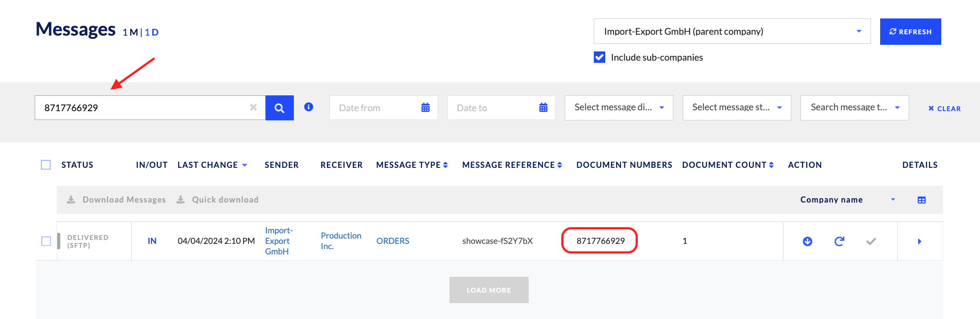The width and height of the screenshot is (980, 319).
Task: Click the Quick download icon
Action: point(180,200)
